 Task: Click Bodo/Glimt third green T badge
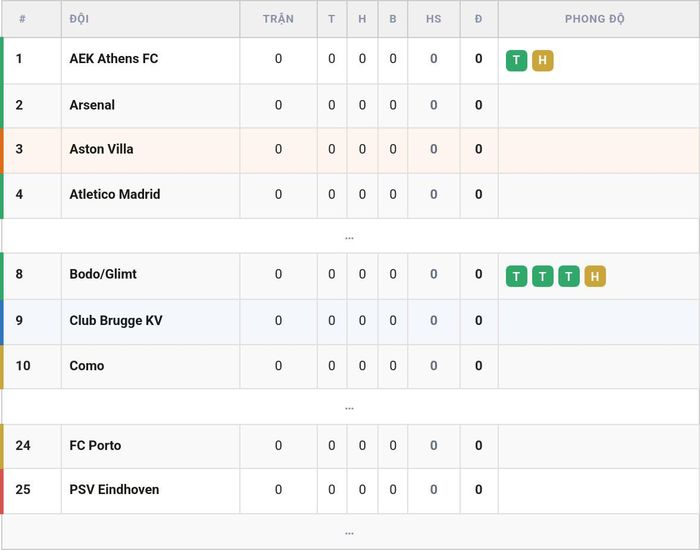pyautogui.click(x=569, y=276)
